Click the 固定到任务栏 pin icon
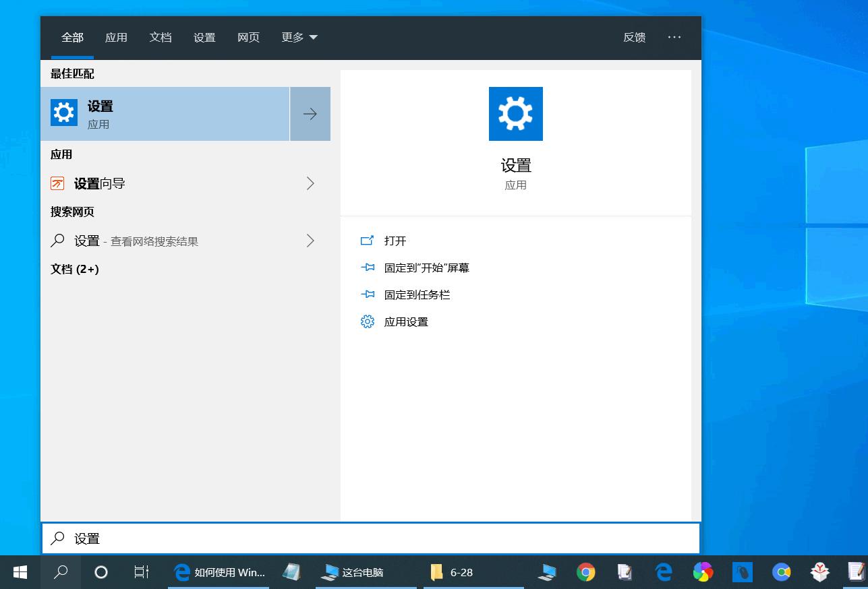 (367, 294)
